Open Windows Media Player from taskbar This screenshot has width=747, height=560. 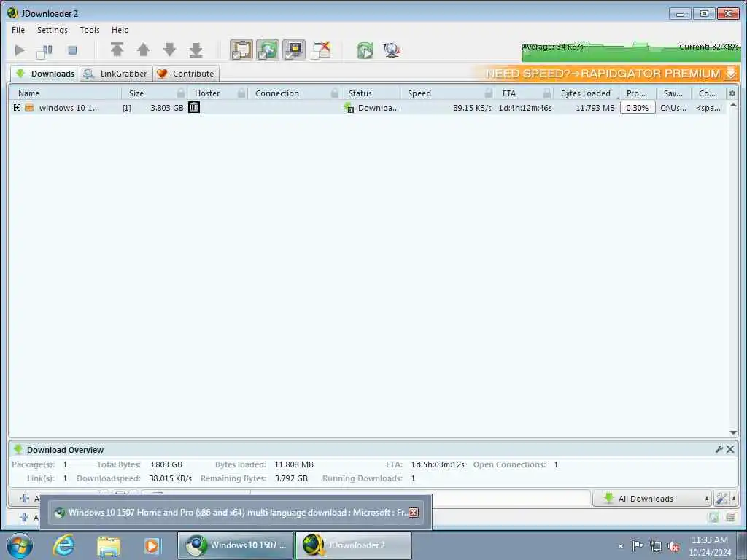(152, 545)
